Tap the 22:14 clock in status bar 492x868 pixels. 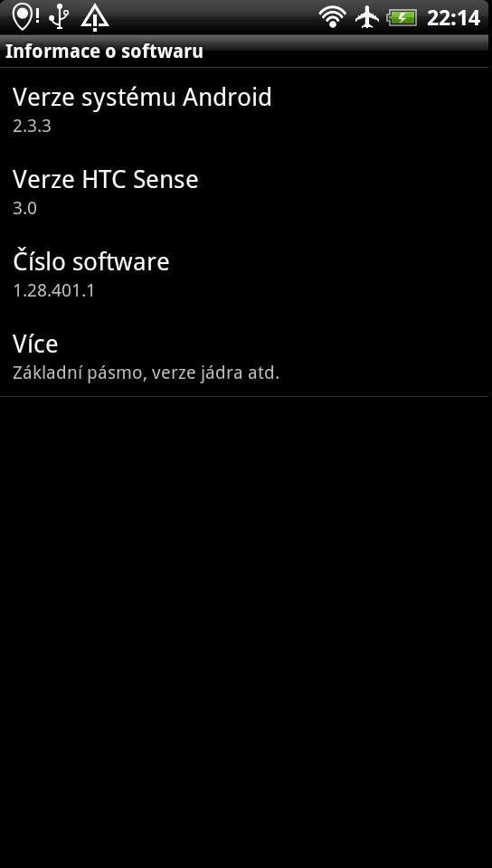tap(453, 18)
